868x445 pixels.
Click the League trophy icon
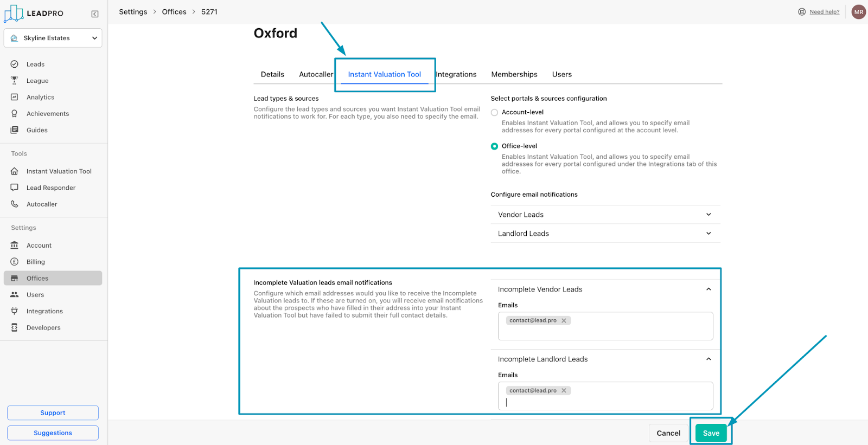click(x=15, y=81)
